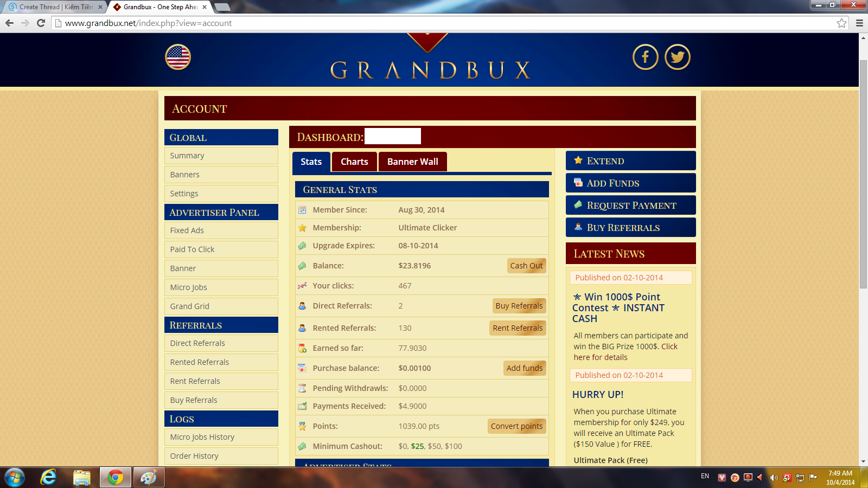Open the Grandbux Facebook page icon
This screenshot has height=488, width=868.
pos(646,57)
